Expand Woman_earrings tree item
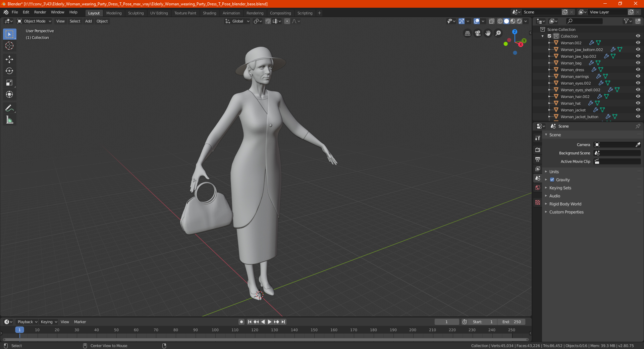 click(x=549, y=77)
